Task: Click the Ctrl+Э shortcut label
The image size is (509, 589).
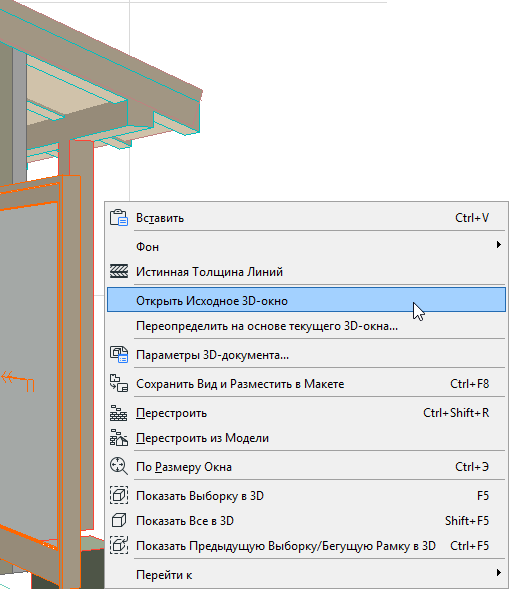Action: tap(472, 467)
